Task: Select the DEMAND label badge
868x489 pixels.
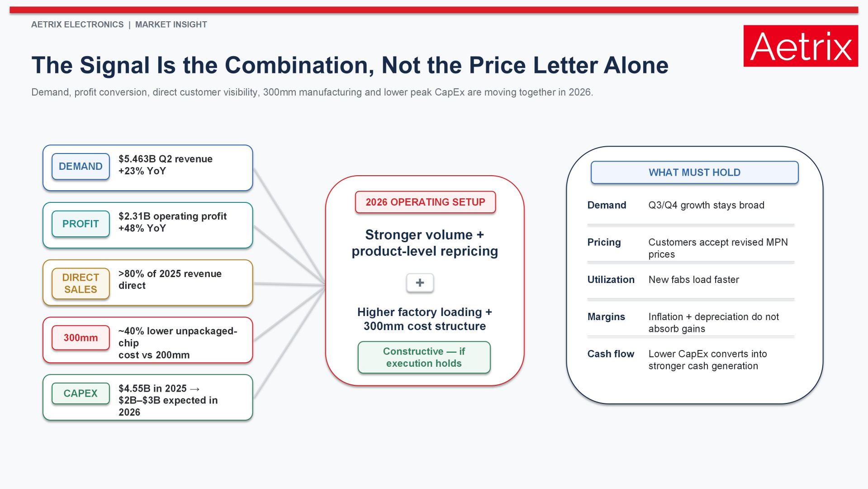Action: (x=81, y=167)
